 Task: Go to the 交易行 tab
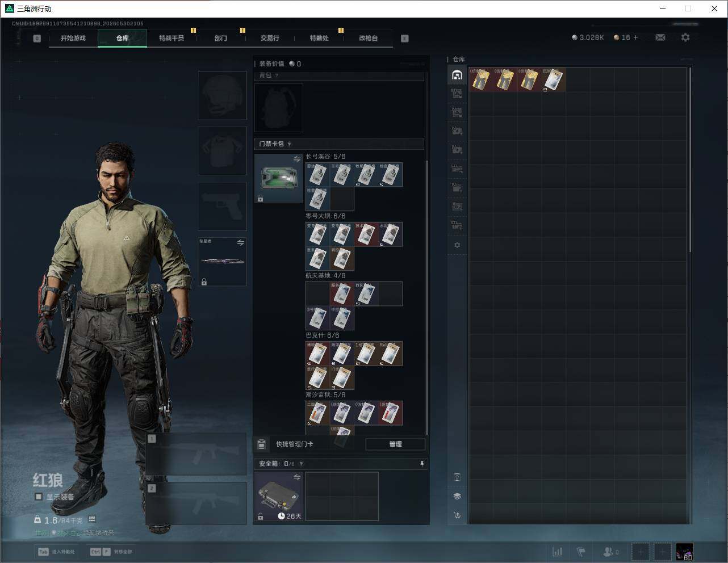270,38
